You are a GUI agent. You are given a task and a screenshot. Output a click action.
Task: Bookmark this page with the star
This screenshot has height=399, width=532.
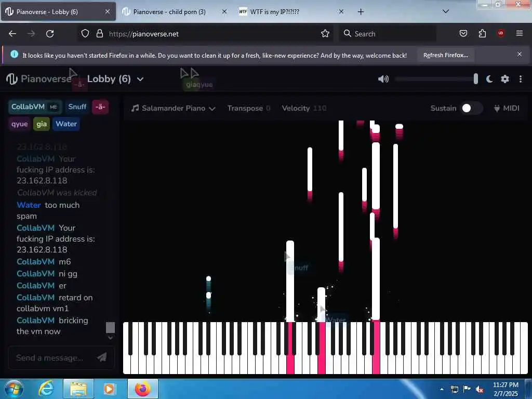pos(325,34)
